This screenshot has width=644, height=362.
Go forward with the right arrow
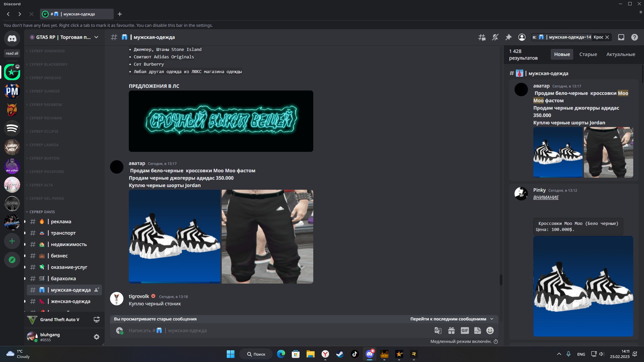coord(20,14)
